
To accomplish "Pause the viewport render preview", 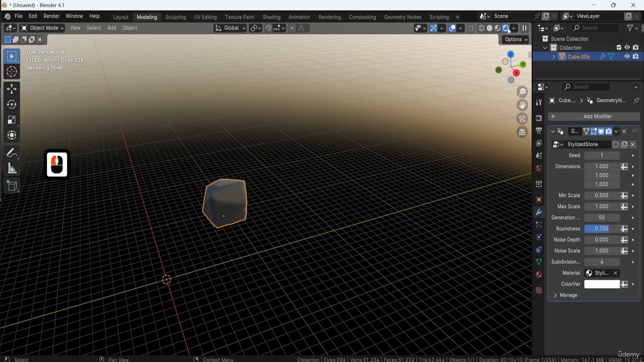I will click(x=524, y=28).
